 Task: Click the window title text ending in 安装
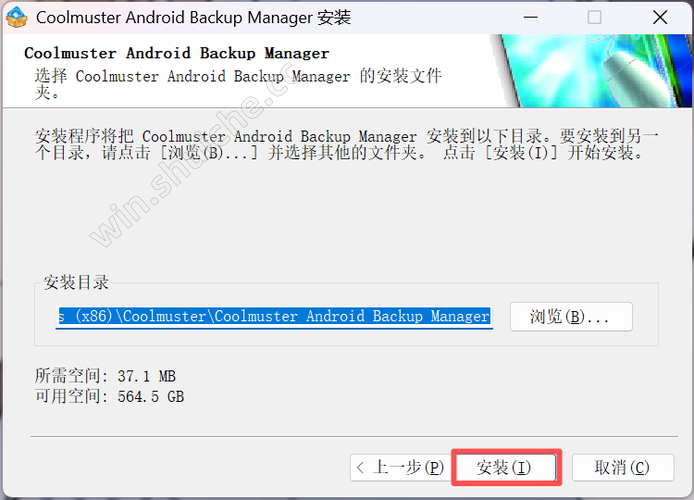pyautogui.click(x=193, y=18)
